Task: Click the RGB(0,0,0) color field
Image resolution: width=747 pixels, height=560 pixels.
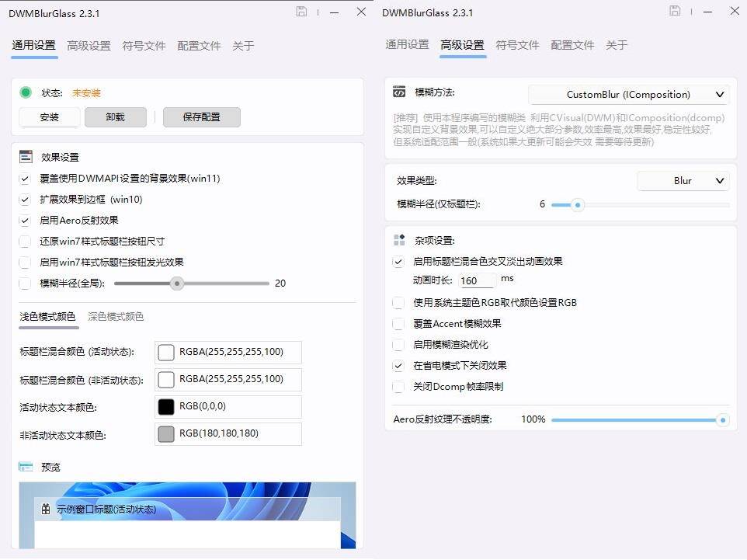Action: (228, 406)
